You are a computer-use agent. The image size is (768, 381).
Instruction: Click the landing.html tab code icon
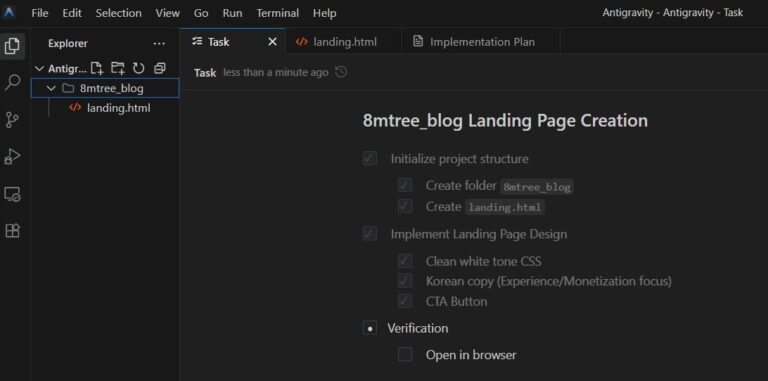[x=302, y=42]
